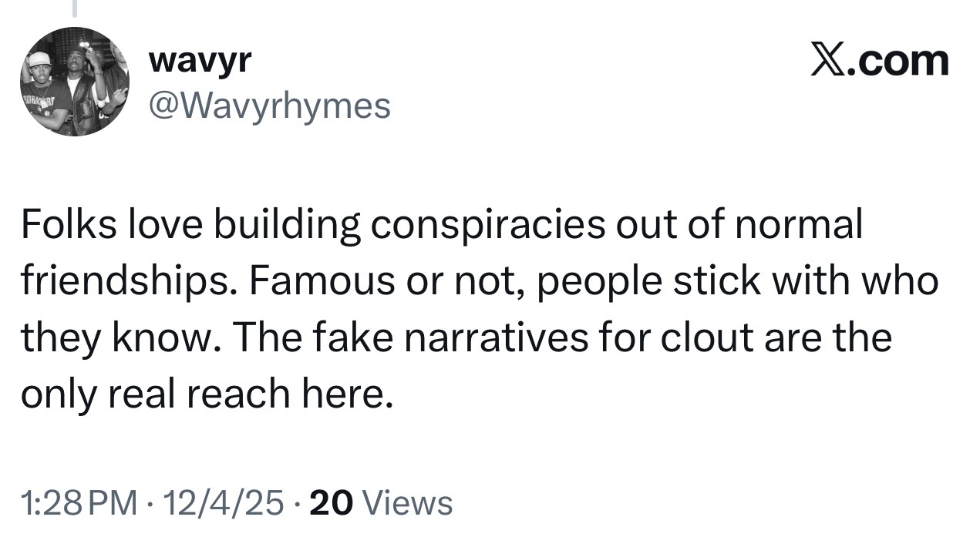Click the last line "only real reach here."
The height and width of the screenshot is (537, 980).
click(202, 394)
